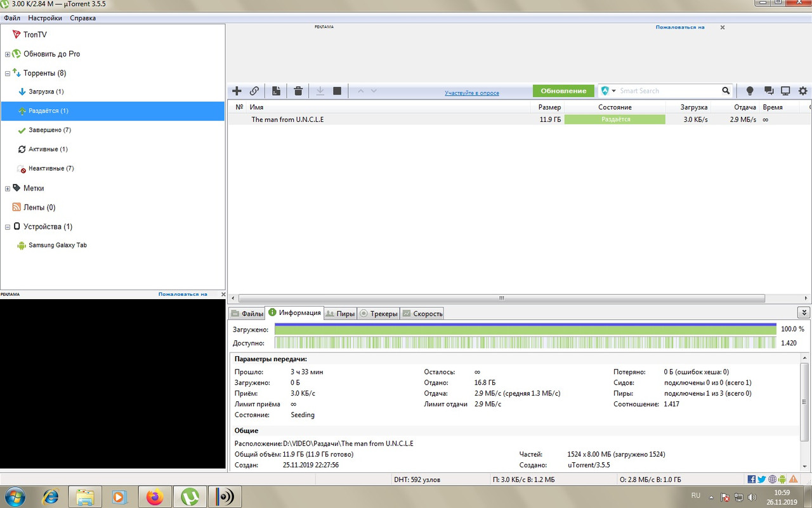The image size is (812, 508).
Task: Open Firefox from the taskbar
Action: pos(155,497)
